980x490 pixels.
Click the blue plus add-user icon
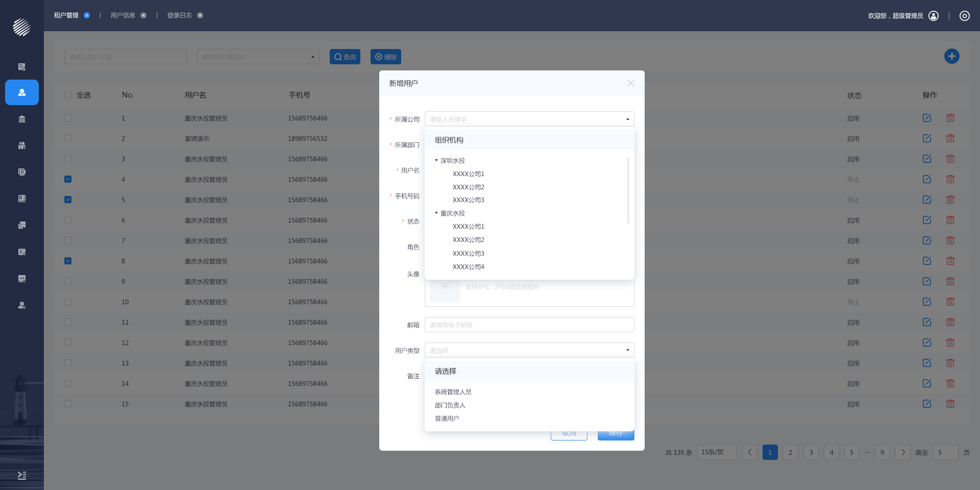point(951,56)
